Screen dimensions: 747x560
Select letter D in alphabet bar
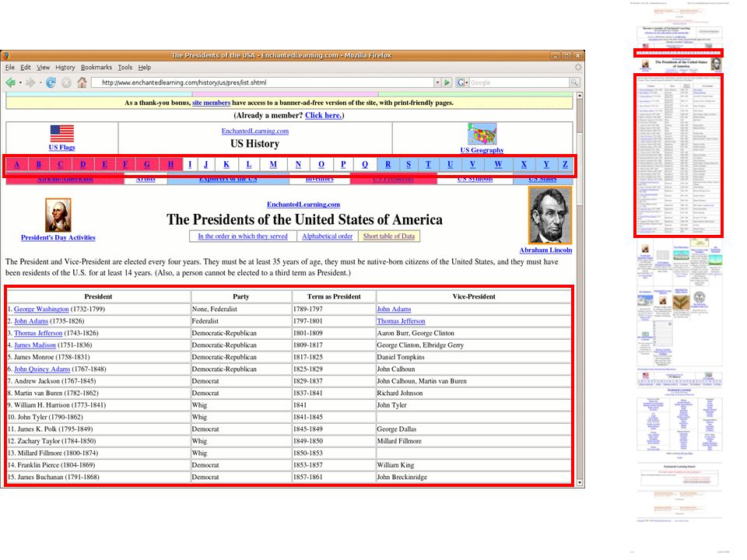83,164
